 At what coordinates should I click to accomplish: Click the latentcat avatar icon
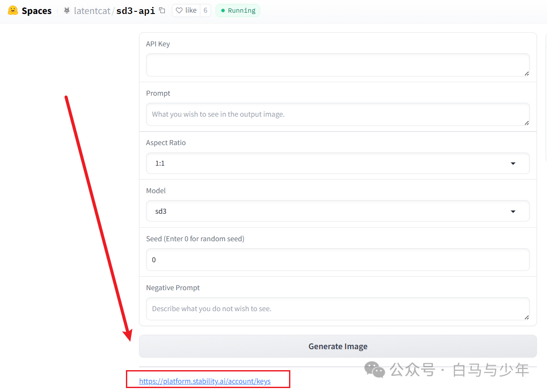point(67,10)
